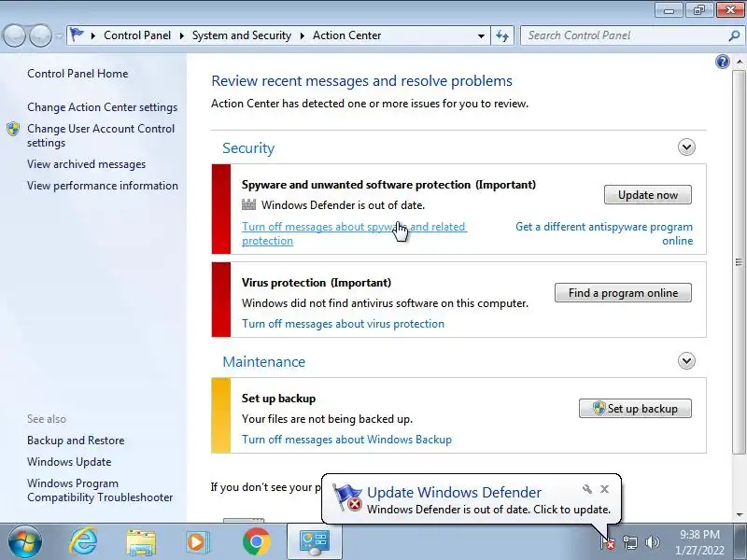This screenshot has width=747, height=560.
Task: Open Windows Program Compatibility Troubleshooter
Action: 100,491
